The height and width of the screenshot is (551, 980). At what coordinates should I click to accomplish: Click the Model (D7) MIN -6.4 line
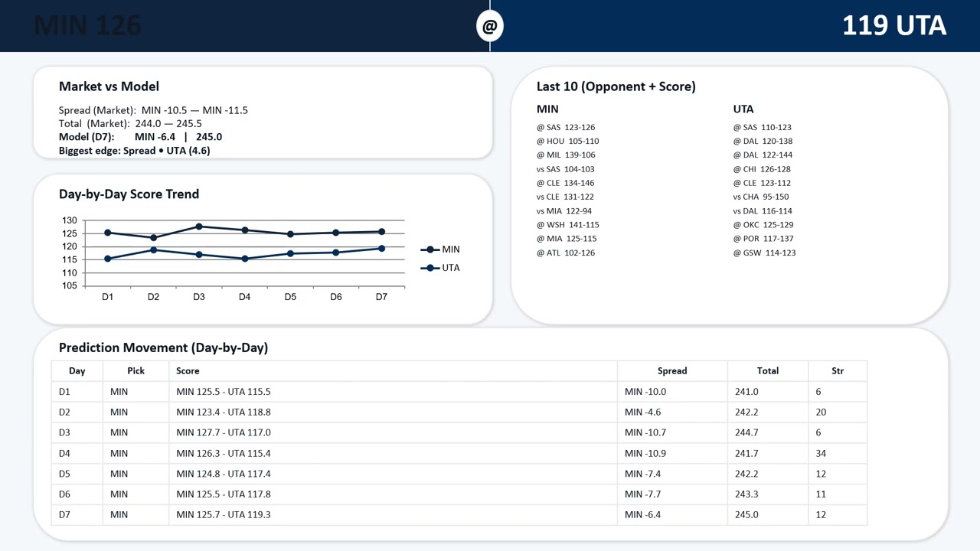140,137
